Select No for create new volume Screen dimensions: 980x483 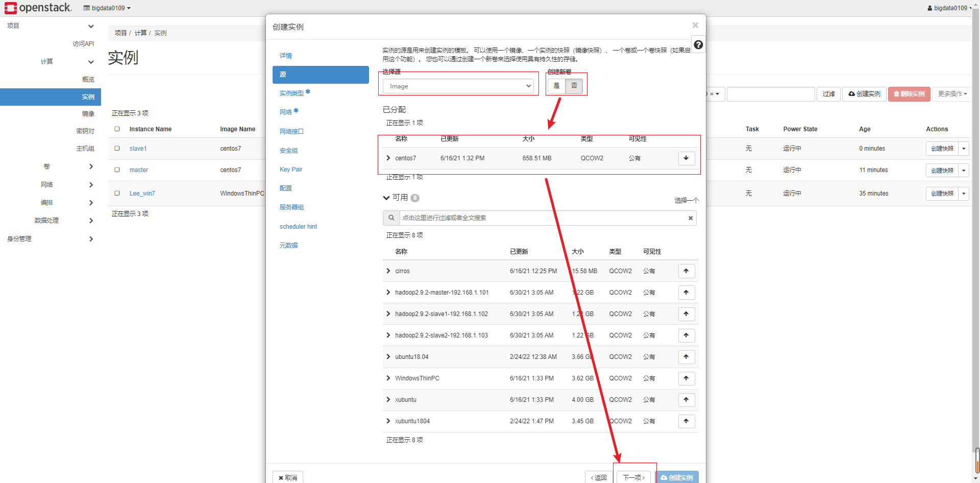tap(574, 86)
